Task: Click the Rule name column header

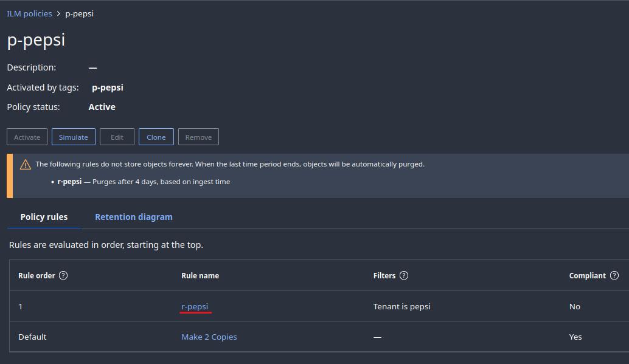Action: [200, 275]
